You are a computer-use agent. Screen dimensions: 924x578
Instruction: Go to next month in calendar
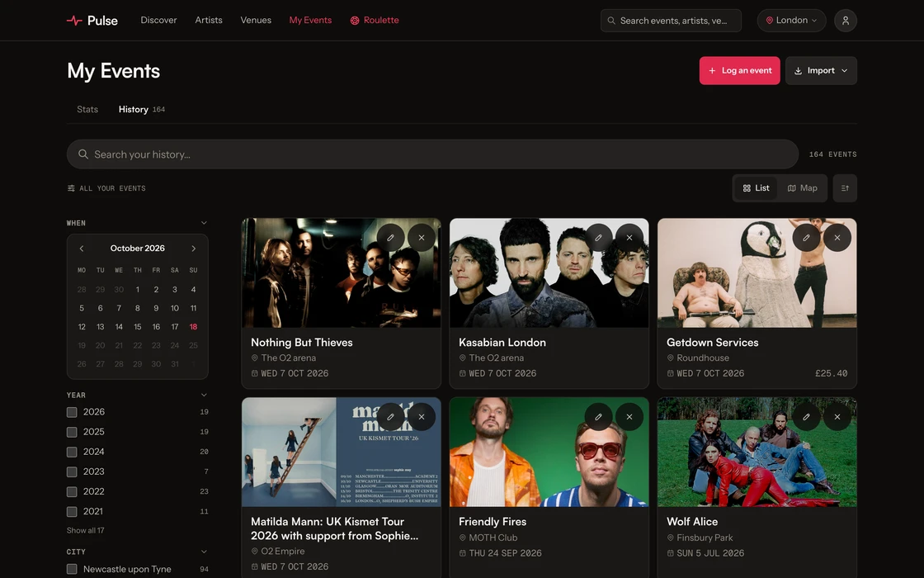(x=193, y=249)
